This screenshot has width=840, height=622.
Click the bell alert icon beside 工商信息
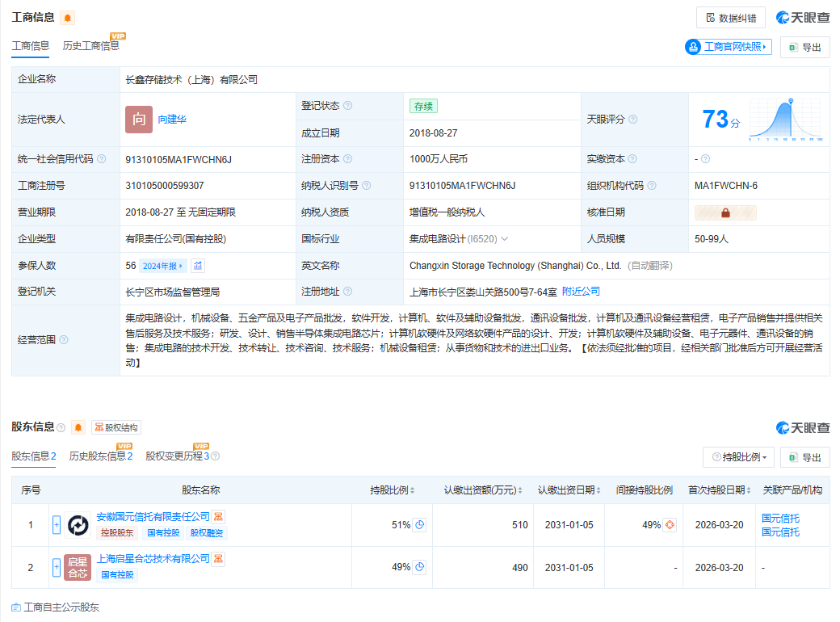click(67, 18)
